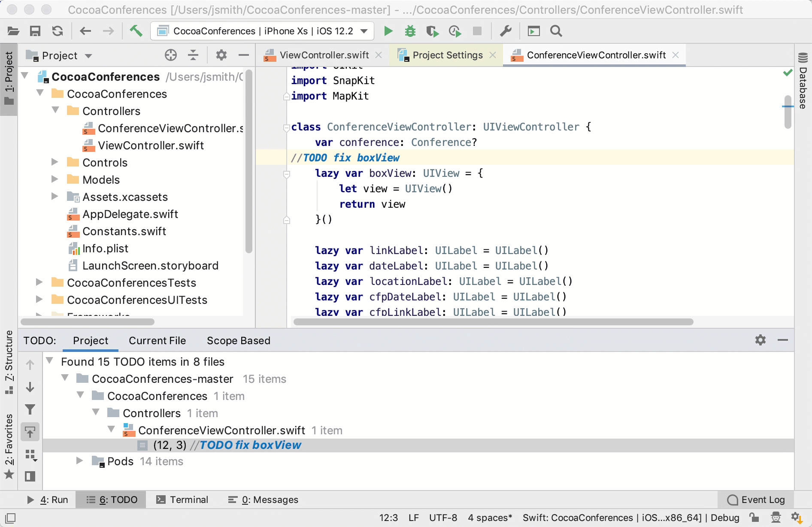812x527 pixels.
Task: Click the 12:3 line-column indicator
Action: coord(388,518)
